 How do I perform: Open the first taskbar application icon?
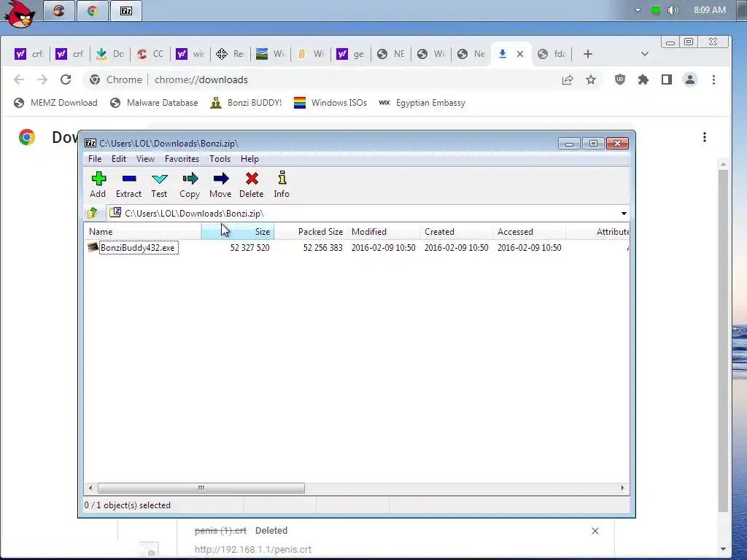pos(59,11)
